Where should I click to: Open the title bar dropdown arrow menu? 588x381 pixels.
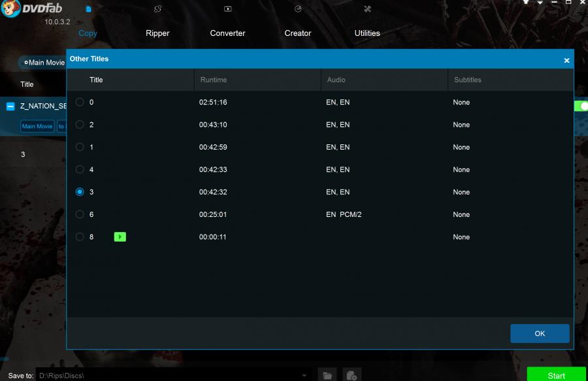[x=540, y=2]
